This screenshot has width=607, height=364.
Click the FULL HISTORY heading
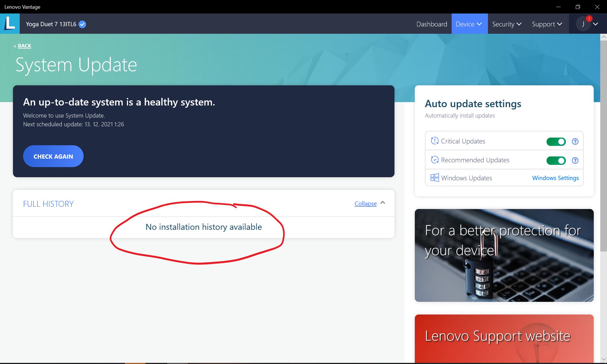pos(48,204)
